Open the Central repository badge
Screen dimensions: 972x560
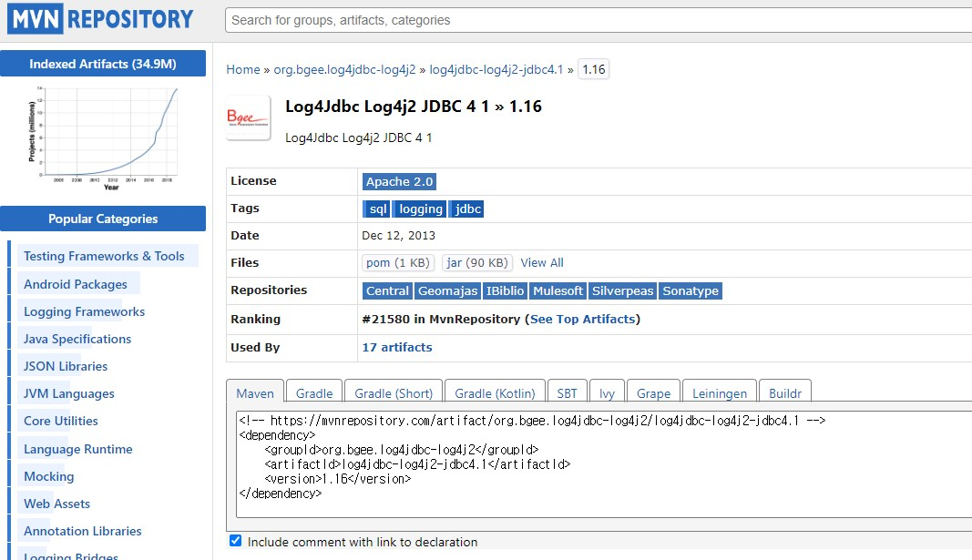387,290
